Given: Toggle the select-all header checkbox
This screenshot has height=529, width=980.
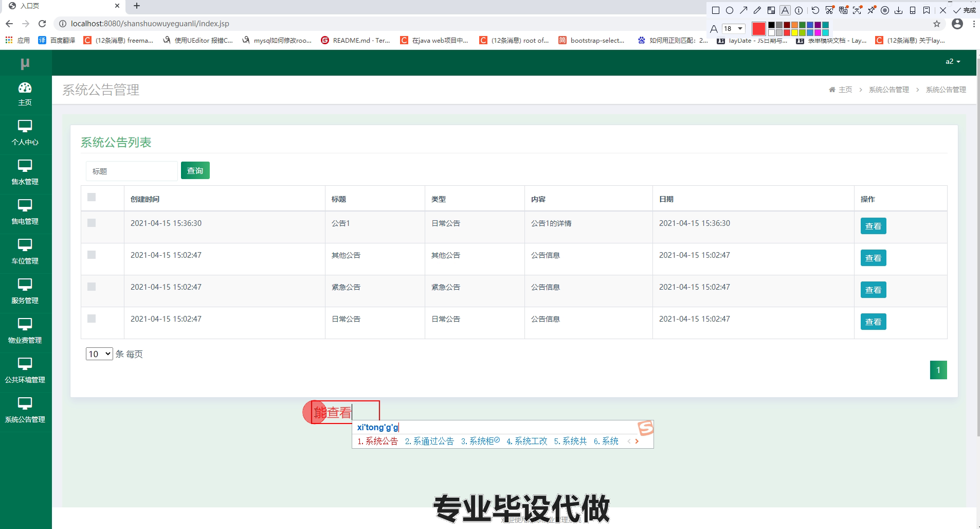Looking at the screenshot, I should 92,197.
